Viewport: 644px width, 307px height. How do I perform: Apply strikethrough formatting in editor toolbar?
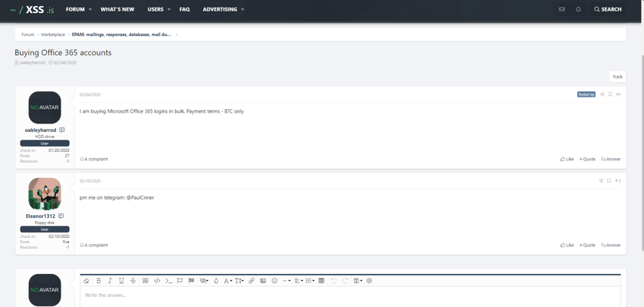click(x=133, y=281)
